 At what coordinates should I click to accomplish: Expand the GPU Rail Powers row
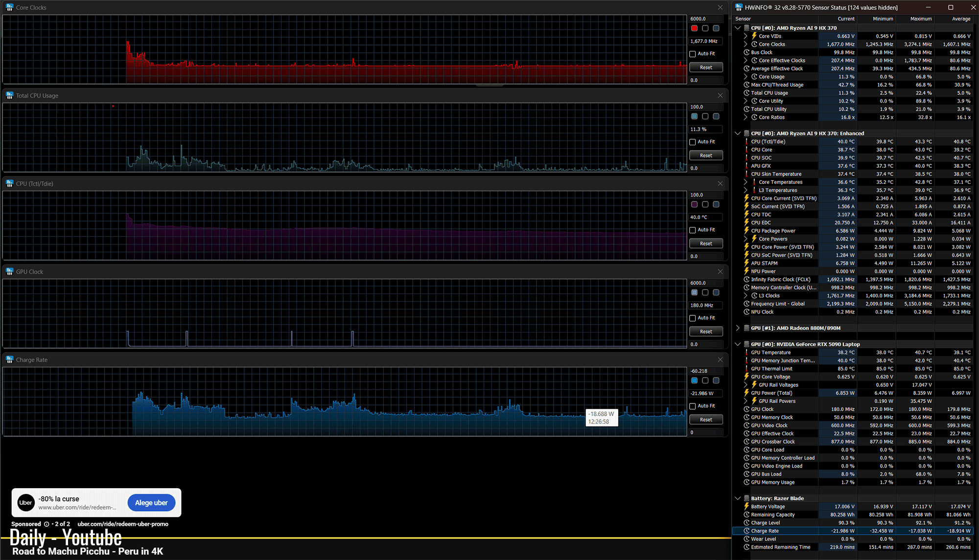point(746,401)
